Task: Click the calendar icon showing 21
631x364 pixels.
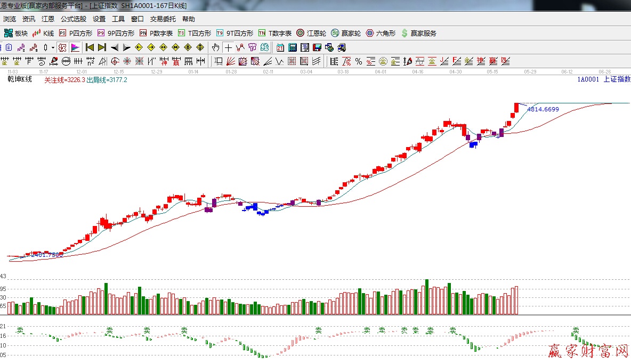Action: pos(280,47)
